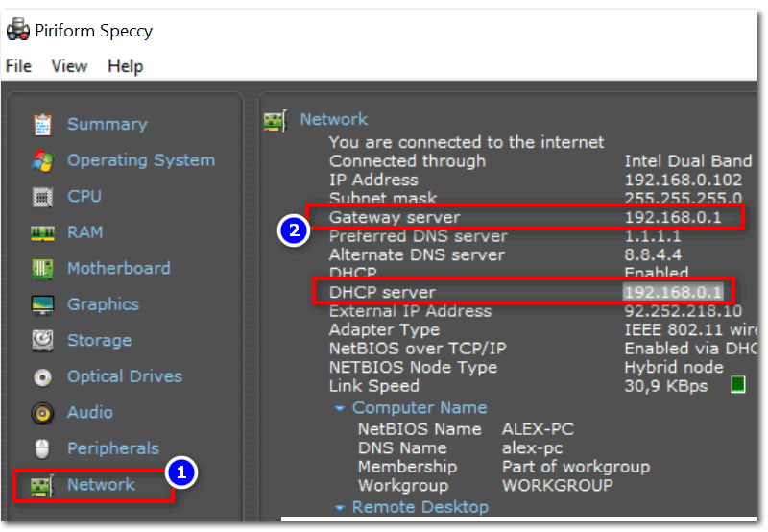Screen dimensions: 768x532
Task: Click the green Link Speed indicator icon
Action: (x=737, y=384)
